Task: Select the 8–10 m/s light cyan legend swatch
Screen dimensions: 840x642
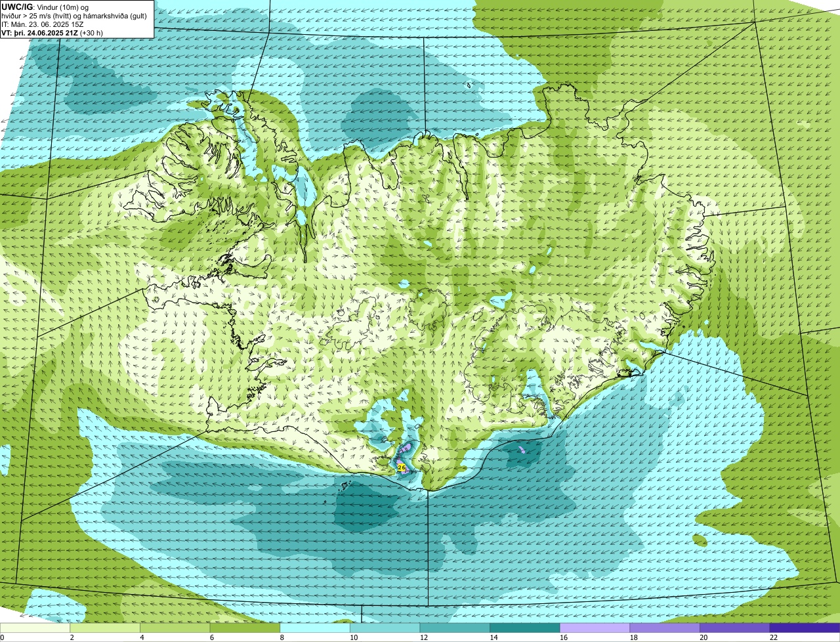Action: 314,628
